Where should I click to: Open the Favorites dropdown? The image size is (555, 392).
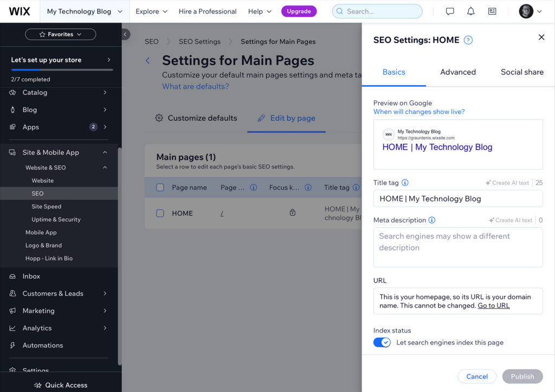click(x=61, y=34)
